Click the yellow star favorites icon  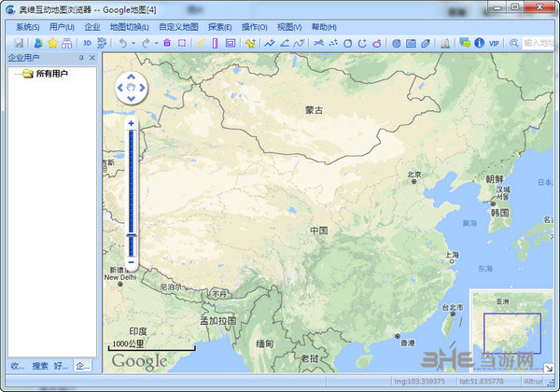tap(52, 43)
